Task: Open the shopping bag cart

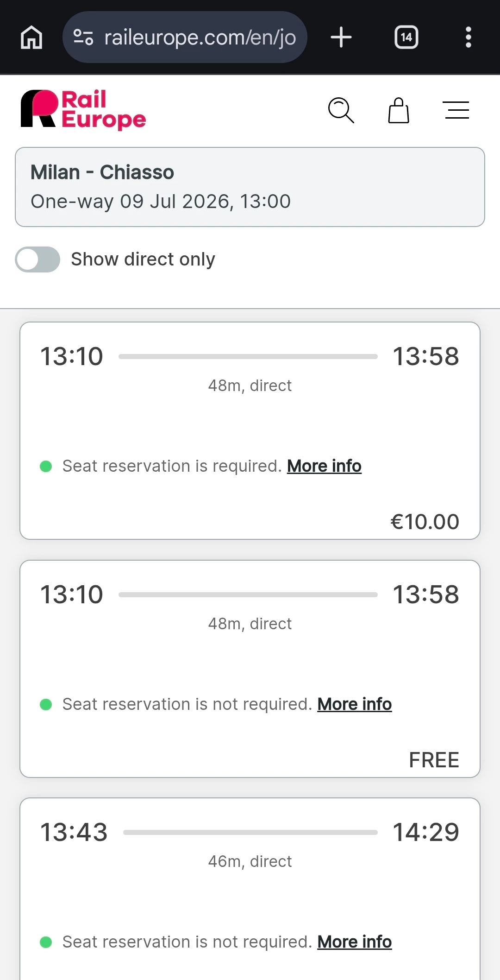Action: point(398,110)
